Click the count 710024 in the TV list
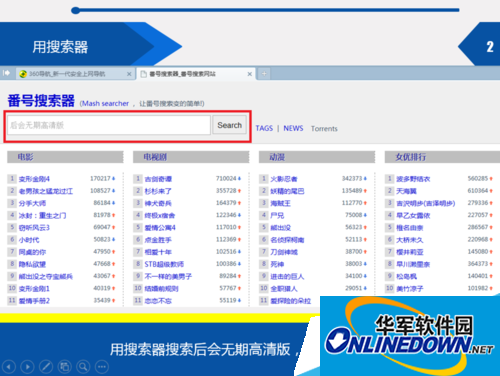Screen dimensions: 500x376 (x=226, y=179)
